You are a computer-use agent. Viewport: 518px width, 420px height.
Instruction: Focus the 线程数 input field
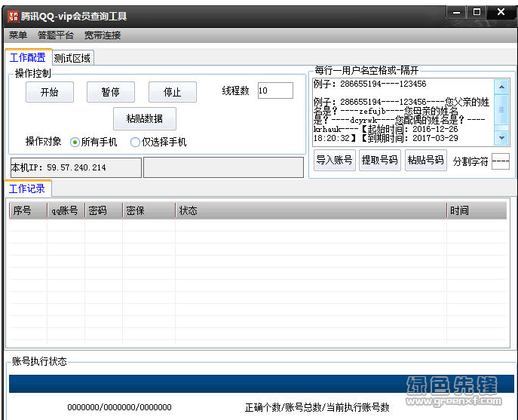point(275,90)
